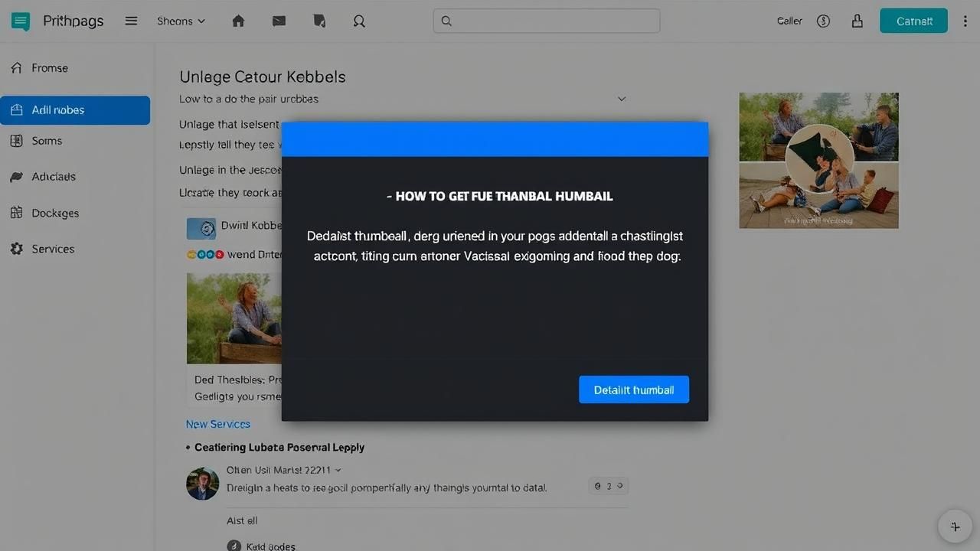Open the notes icon in top bar
The height and width of the screenshot is (551, 980).
point(320,21)
